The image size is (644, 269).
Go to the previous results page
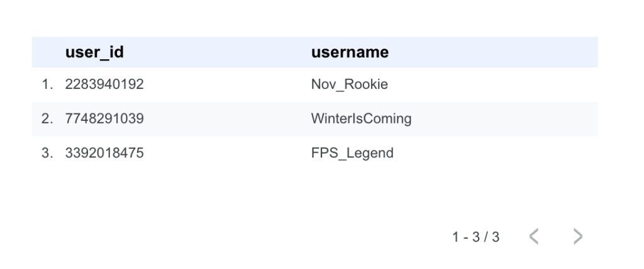coord(534,237)
